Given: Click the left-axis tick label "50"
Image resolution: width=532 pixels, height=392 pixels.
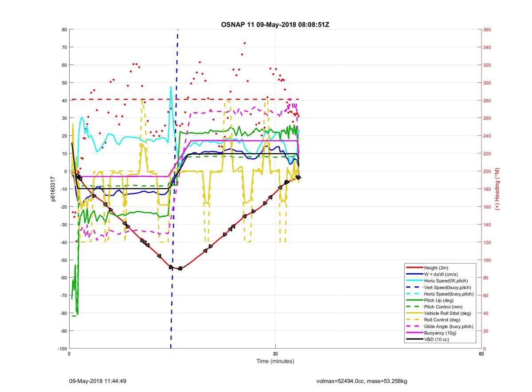Looking at the screenshot, I should point(64,83).
